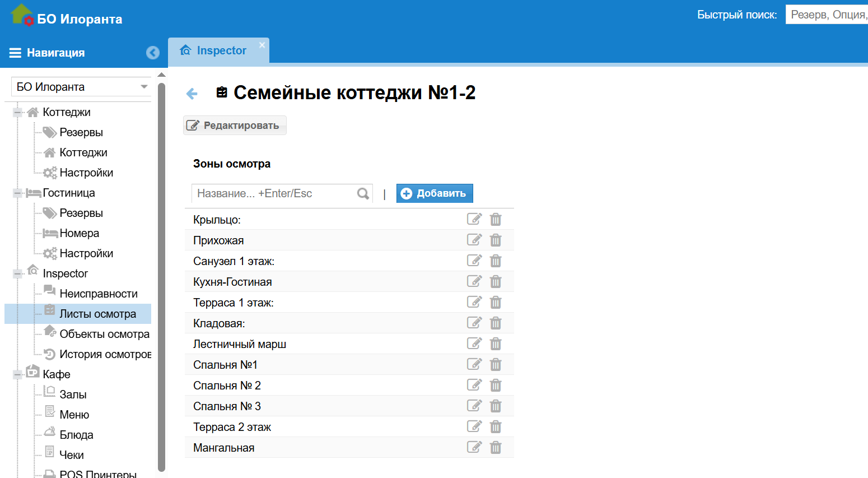Collapse the Гостиница section
The width and height of the screenshot is (868, 478).
click(x=17, y=192)
